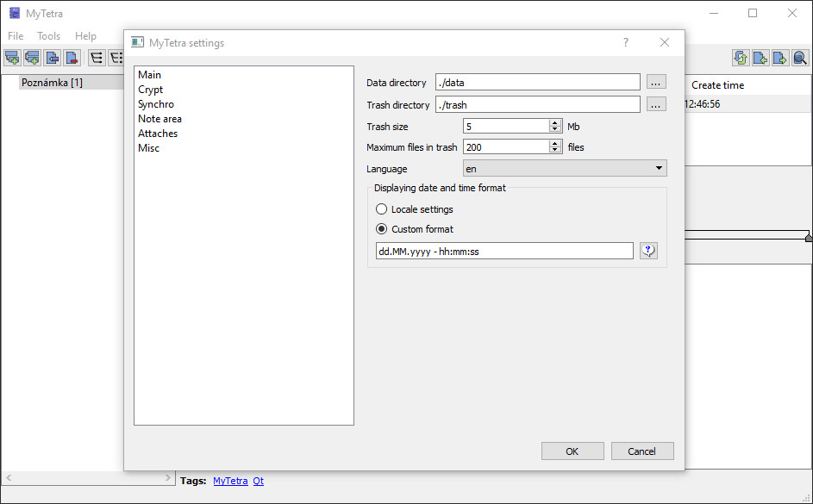Viewport: 813px width, 504px height.
Task: Select the Misc settings page
Action: coord(149,147)
